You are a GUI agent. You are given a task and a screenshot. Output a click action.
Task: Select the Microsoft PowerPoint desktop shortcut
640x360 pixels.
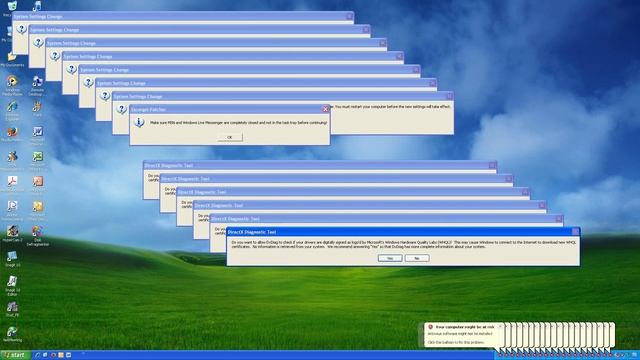tap(37, 184)
